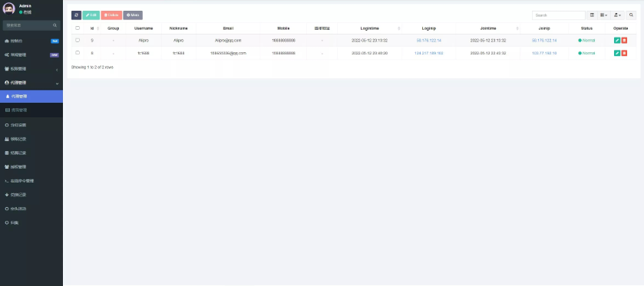Click the 168655336@qq.com email cell

(x=228, y=54)
